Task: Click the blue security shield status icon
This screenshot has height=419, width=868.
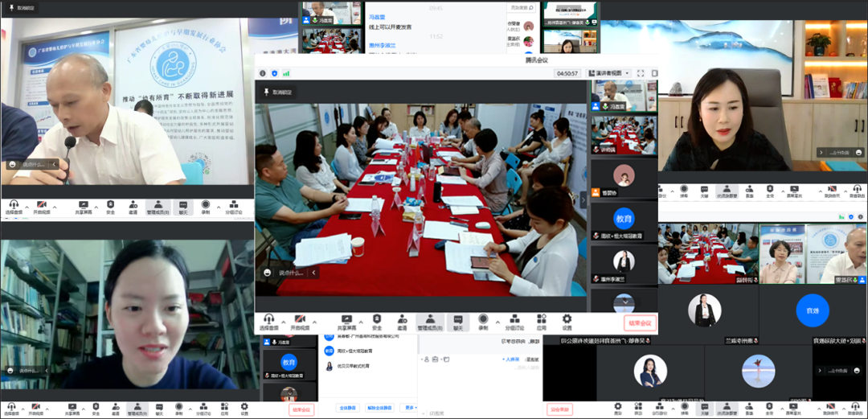Action: click(x=274, y=73)
